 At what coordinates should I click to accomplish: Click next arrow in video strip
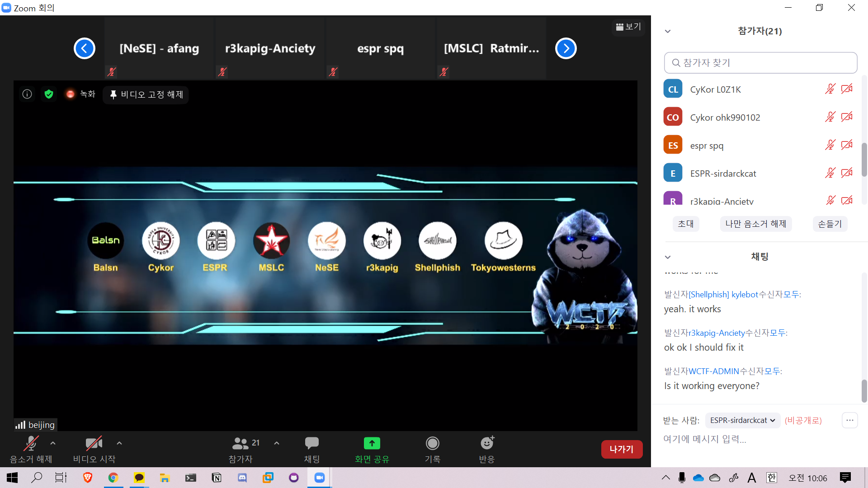pos(566,48)
